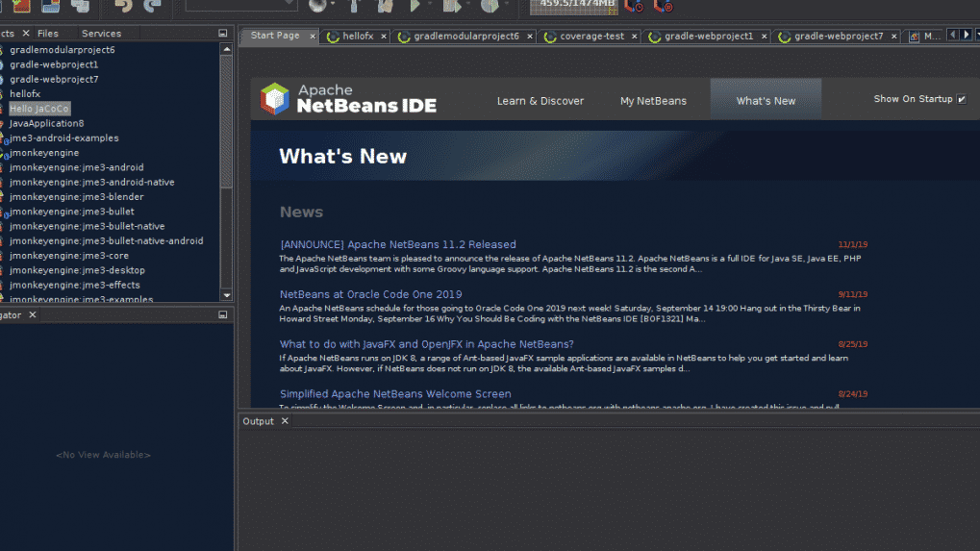Click the Build Project hammer icon
Image resolution: width=980 pixels, height=551 pixels.
point(354,6)
